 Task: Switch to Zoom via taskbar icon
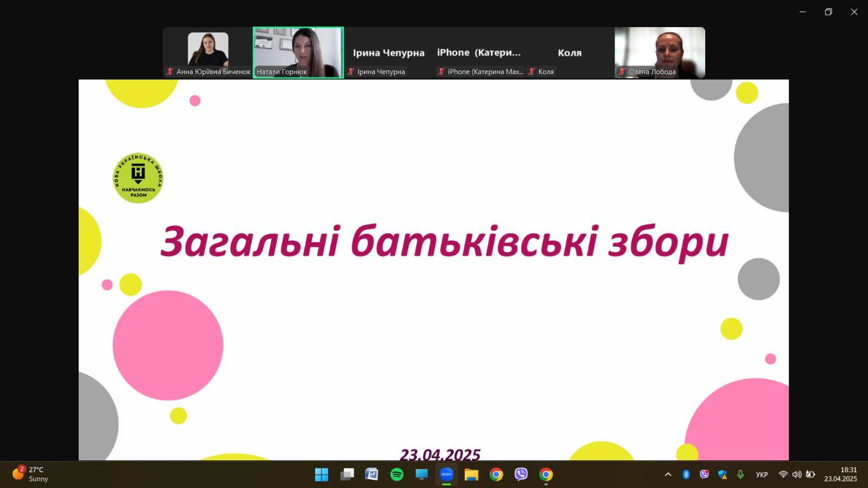(x=446, y=474)
